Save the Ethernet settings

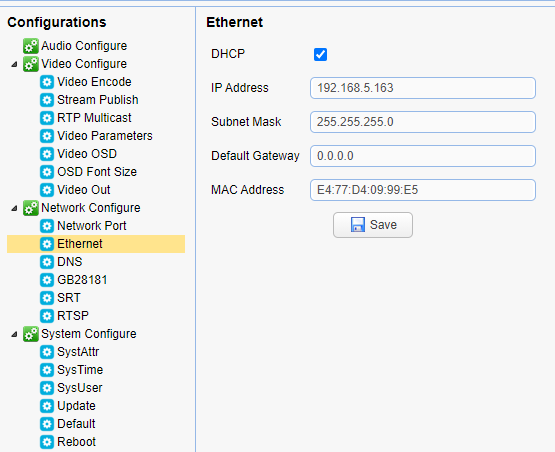coord(373,225)
